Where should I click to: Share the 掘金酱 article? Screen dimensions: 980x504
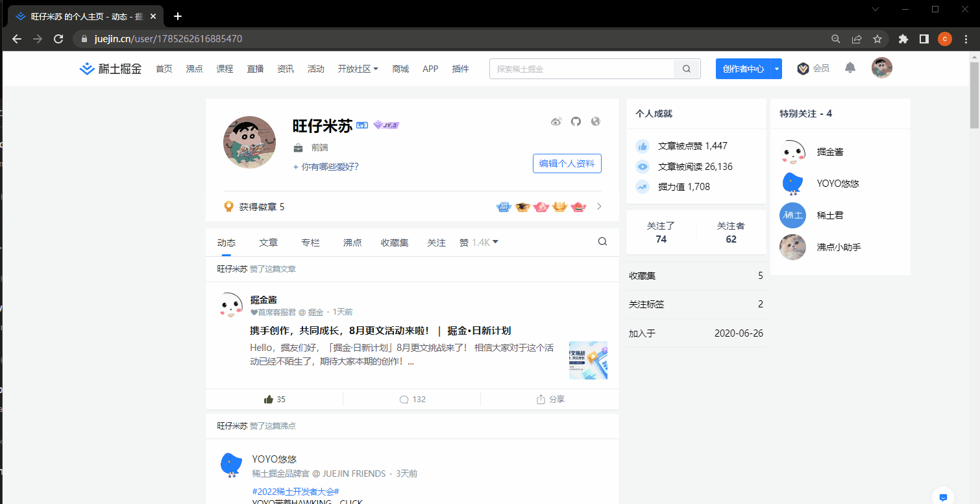point(550,399)
